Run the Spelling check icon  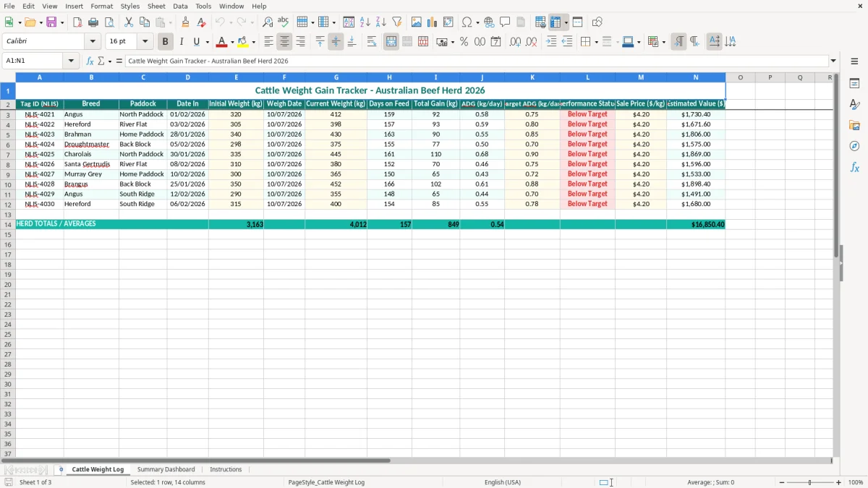click(284, 22)
